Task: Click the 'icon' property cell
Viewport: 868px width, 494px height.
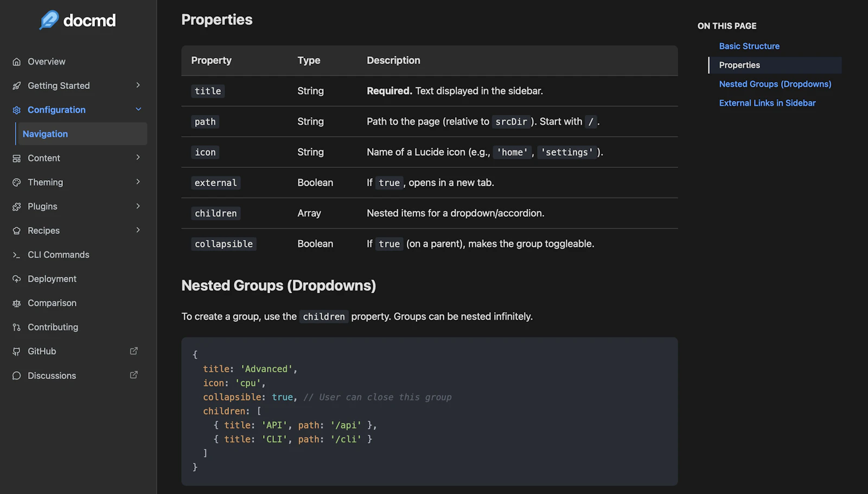Action: [x=205, y=153]
